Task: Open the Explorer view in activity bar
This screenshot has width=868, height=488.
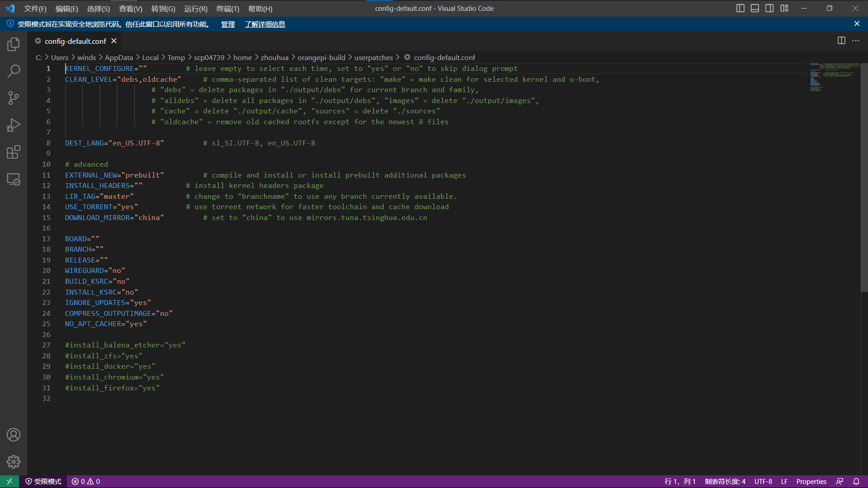Action: (x=14, y=44)
